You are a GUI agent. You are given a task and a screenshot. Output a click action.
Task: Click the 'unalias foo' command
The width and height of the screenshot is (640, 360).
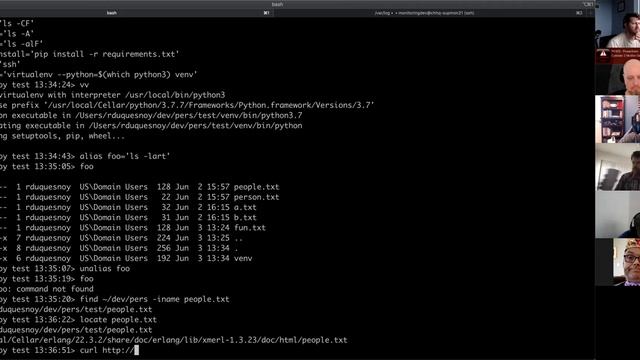(105, 269)
